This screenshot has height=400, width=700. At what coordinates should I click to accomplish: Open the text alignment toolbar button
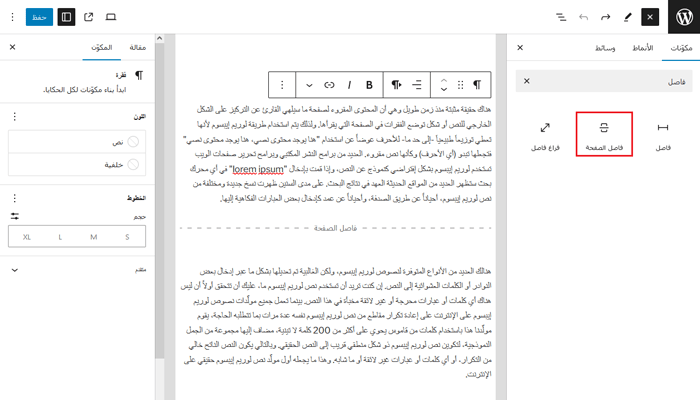(417, 85)
